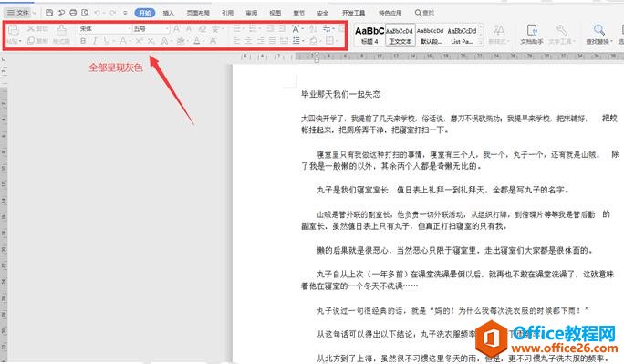624x364 pixels.
Task: Click the Print icon in quick access bar
Action: [73, 13]
